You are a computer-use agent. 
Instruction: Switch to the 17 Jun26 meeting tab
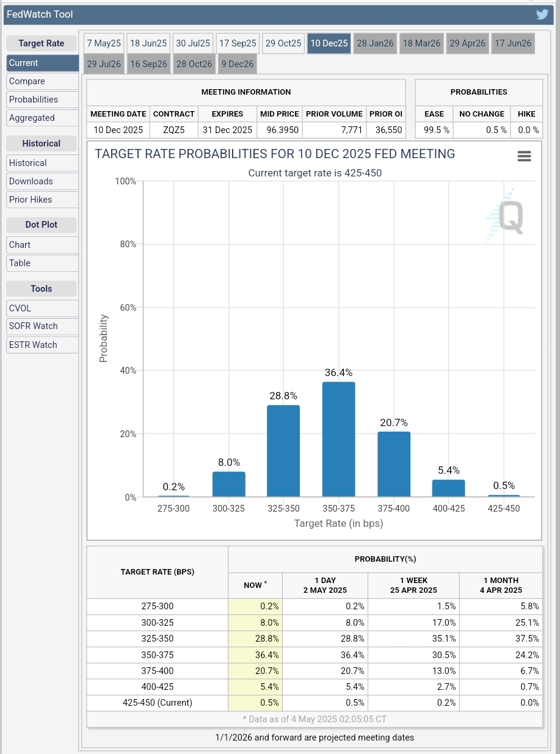coord(513,43)
